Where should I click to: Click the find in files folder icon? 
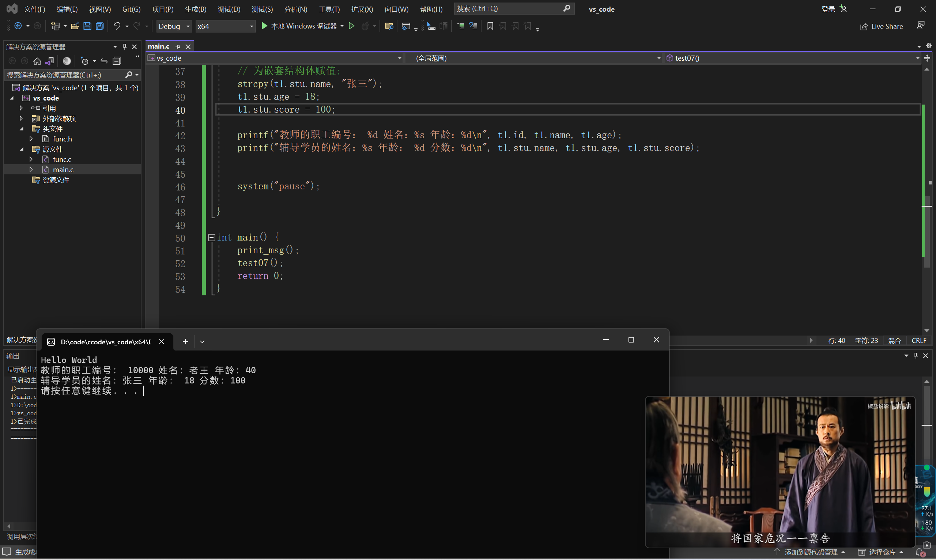pyautogui.click(x=389, y=26)
